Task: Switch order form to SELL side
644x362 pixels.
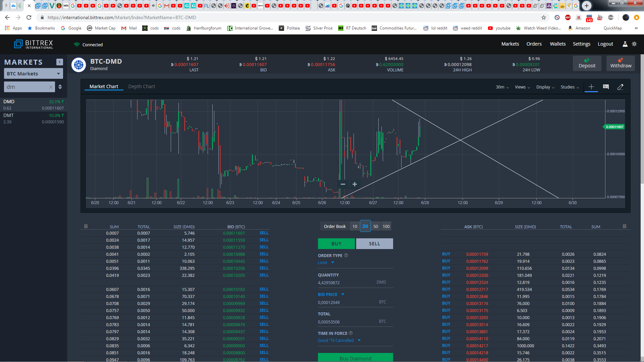Action: [x=374, y=244]
